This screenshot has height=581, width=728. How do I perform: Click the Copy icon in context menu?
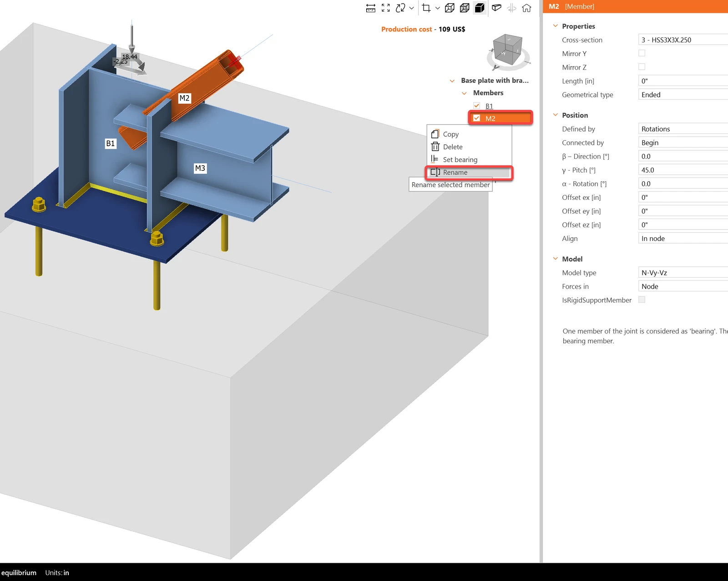(435, 134)
